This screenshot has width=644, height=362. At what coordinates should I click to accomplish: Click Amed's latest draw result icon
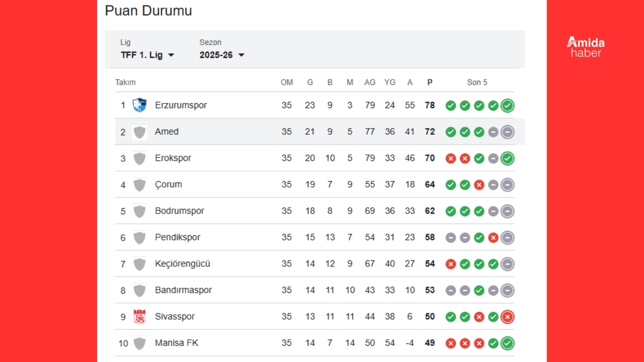tap(508, 132)
